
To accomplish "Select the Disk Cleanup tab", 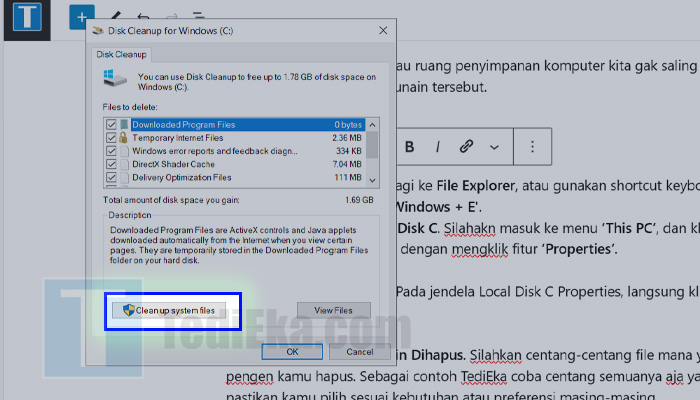I will click(x=121, y=54).
